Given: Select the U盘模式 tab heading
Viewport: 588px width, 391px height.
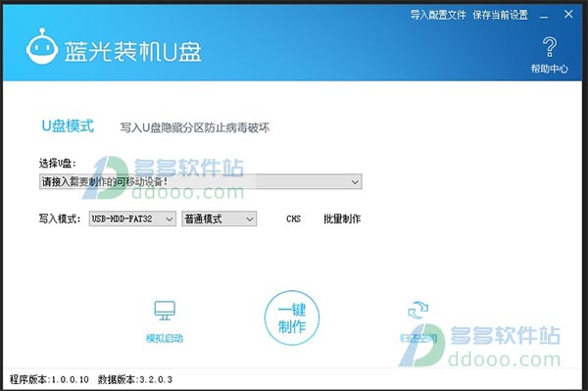Looking at the screenshot, I should pos(68,126).
